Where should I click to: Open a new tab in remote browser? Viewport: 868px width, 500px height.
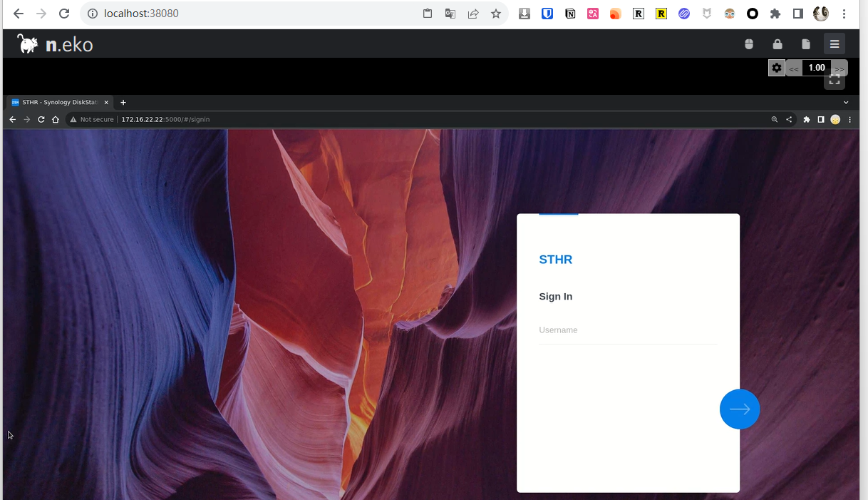click(123, 103)
